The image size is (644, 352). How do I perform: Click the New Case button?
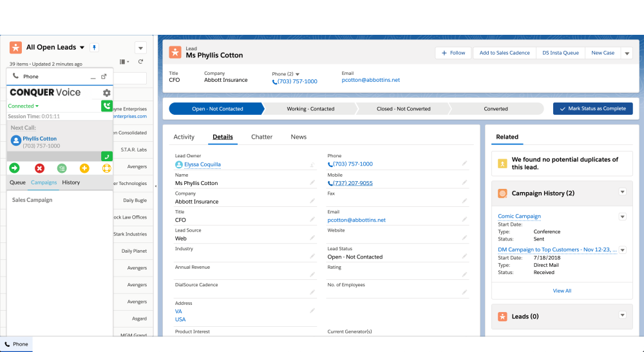603,53
